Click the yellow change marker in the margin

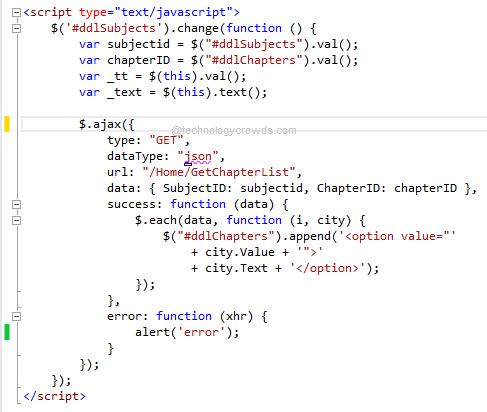(7, 124)
